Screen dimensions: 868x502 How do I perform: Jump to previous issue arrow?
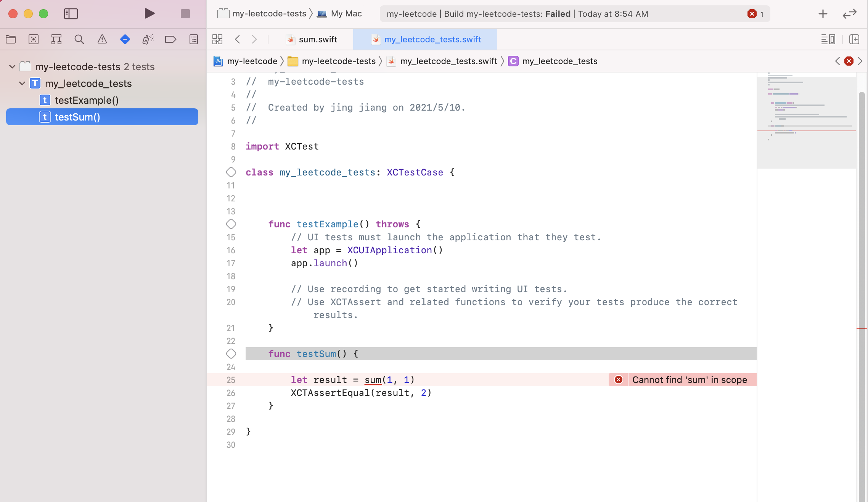[x=837, y=61]
